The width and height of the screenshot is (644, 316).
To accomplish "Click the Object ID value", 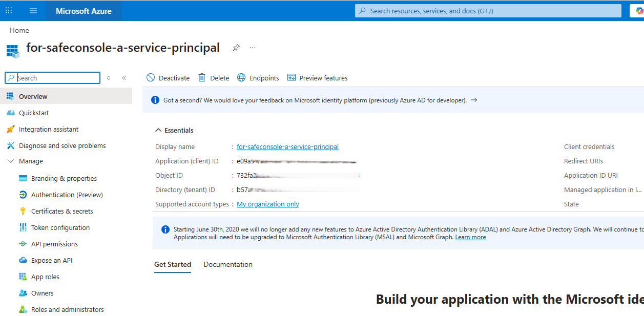I will [298, 175].
